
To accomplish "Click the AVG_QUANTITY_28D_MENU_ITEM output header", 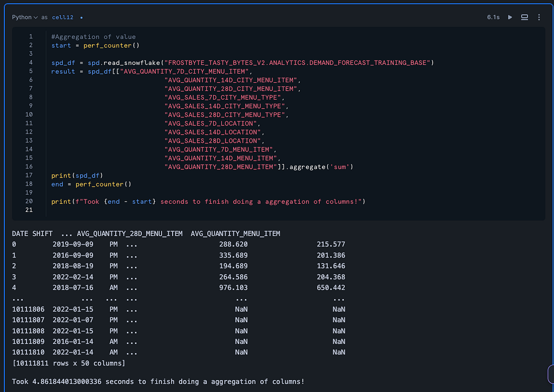I will coord(130,234).
